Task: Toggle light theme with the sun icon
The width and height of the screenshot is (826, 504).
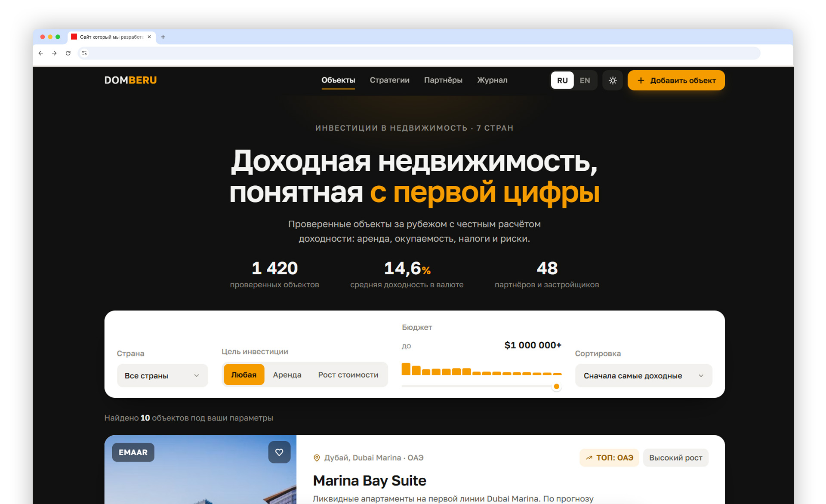Action: point(613,80)
